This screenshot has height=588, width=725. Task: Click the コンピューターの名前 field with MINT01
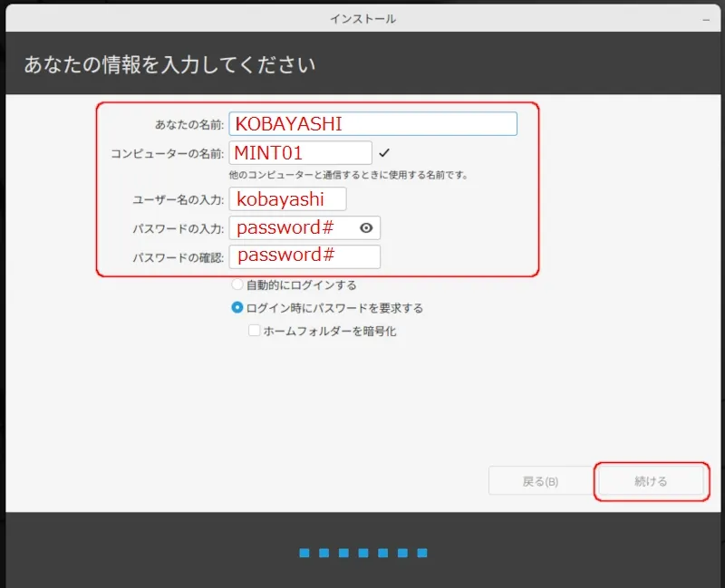pyautogui.click(x=300, y=153)
